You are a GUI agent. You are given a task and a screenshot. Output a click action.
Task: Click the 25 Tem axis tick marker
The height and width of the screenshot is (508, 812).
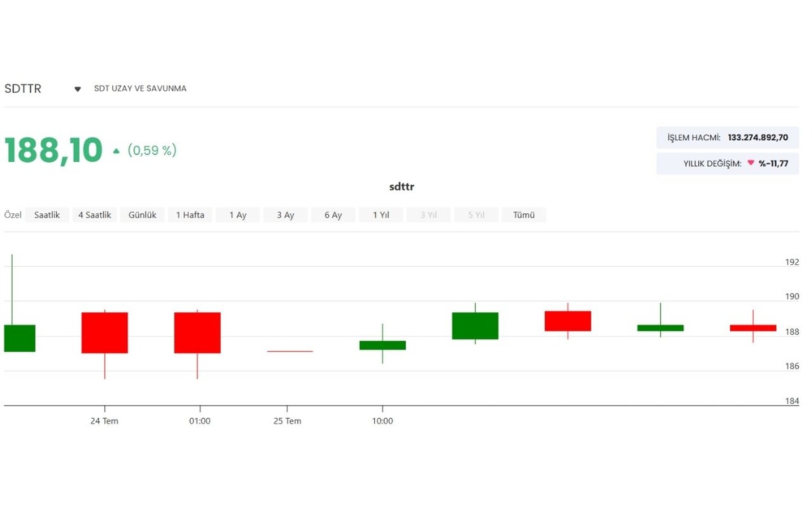pos(287,408)
